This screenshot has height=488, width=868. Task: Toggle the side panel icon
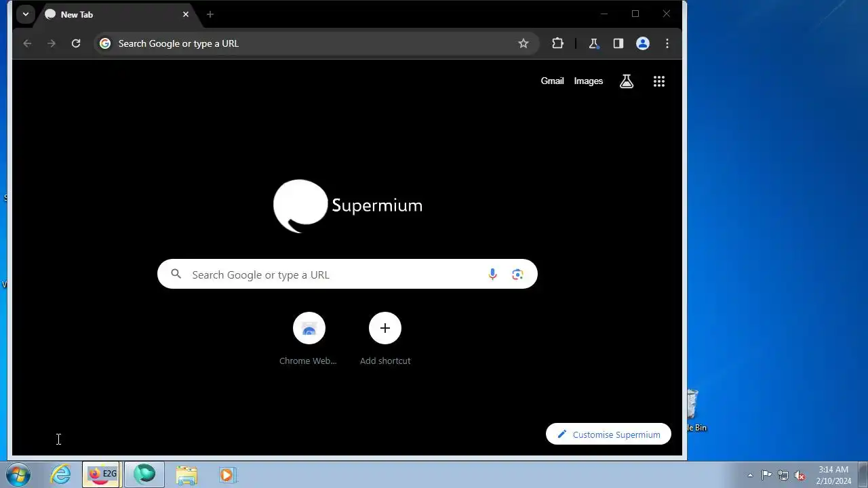tap(618, 43)
